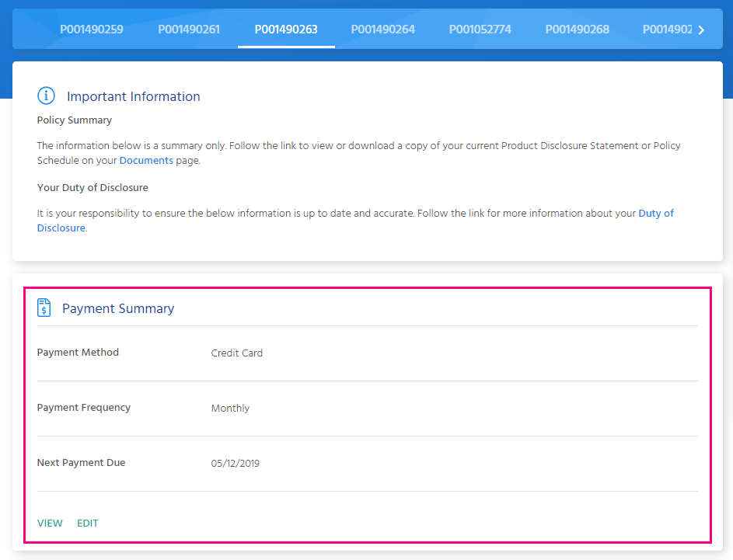Open policy tab P001052774
Image resolution: width=733 pixels, height=560 pixels.
tap(480, 30)
